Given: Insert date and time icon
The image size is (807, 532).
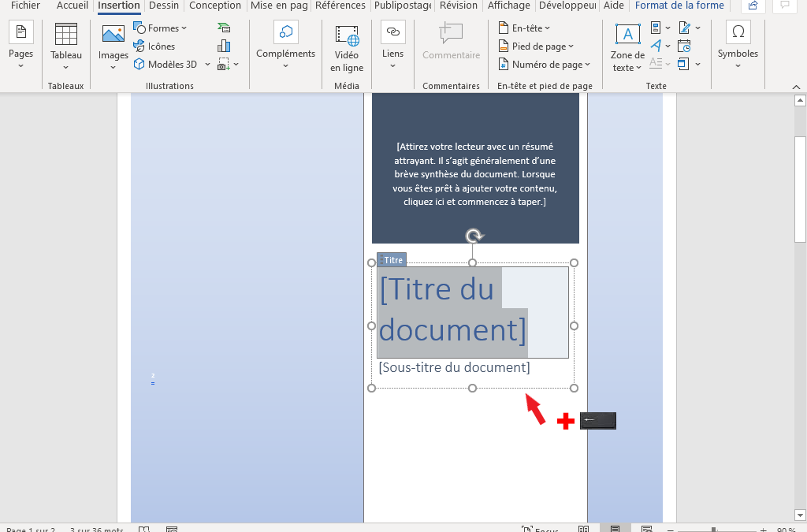Looking at the screenshot, I should pyautogui.click(x=684, y=47).
